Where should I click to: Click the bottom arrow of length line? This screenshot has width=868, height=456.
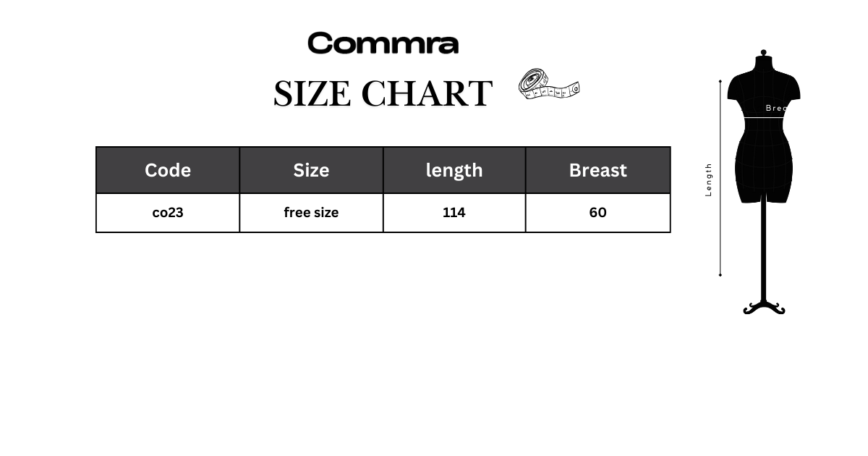720,274
